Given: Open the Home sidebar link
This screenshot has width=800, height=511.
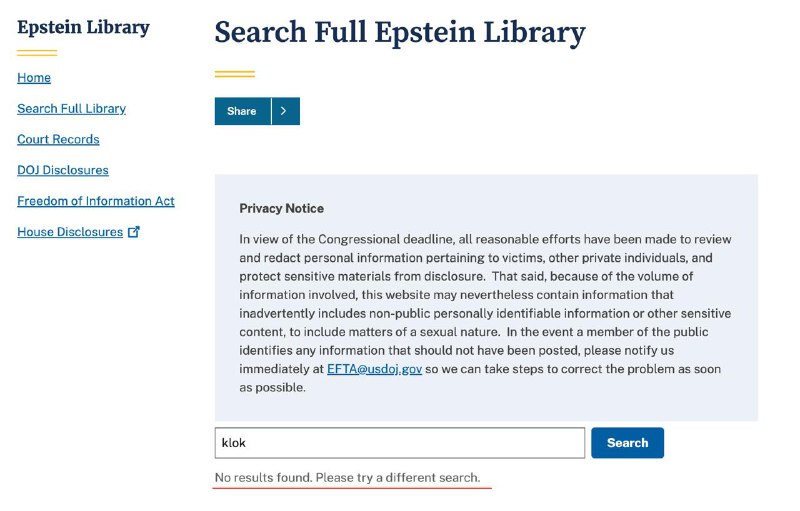Looking at the screenshot, I should (x=34, y=78).
